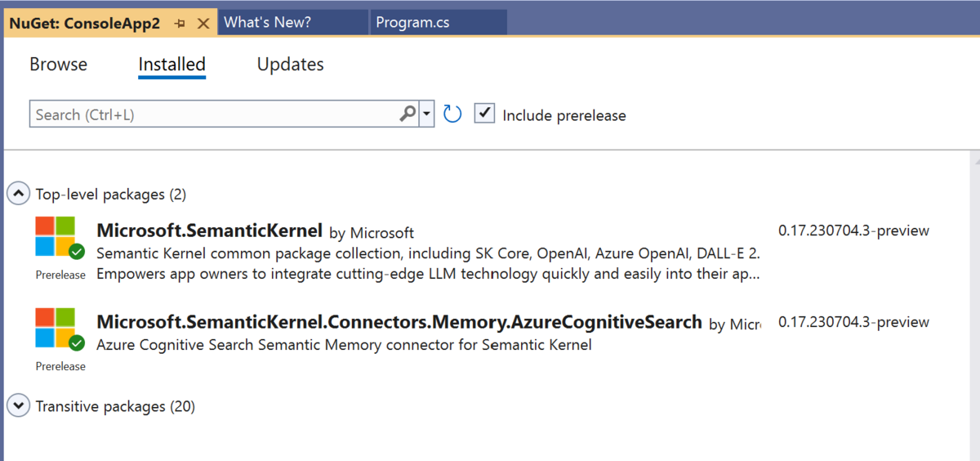Close the NuGet: ConsoleApp2 tab
This screenshot has width=980, height=461.
click(203, 24)
